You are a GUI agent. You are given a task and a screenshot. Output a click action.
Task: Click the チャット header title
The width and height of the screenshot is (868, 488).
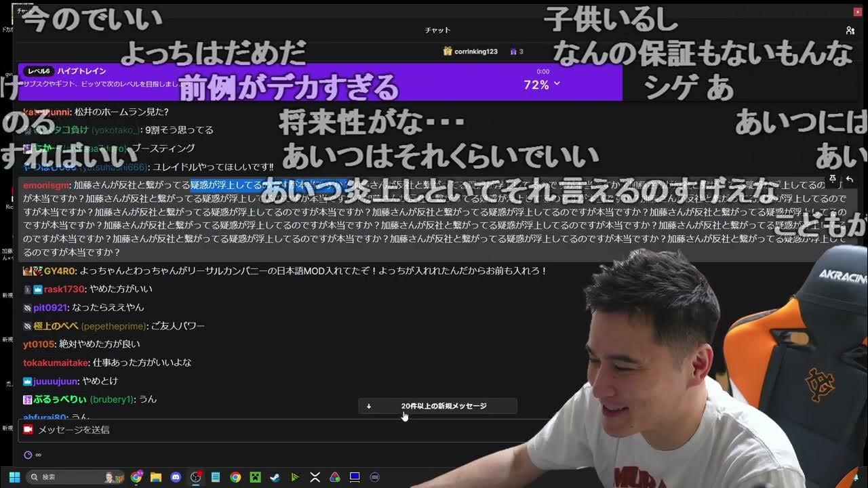click(437, 30)
